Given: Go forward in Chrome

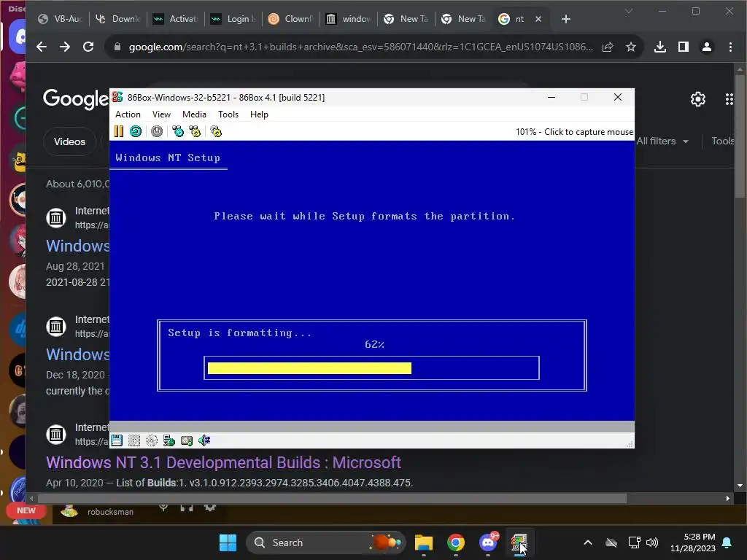Looking at the screenshot, I should [65, 47].
